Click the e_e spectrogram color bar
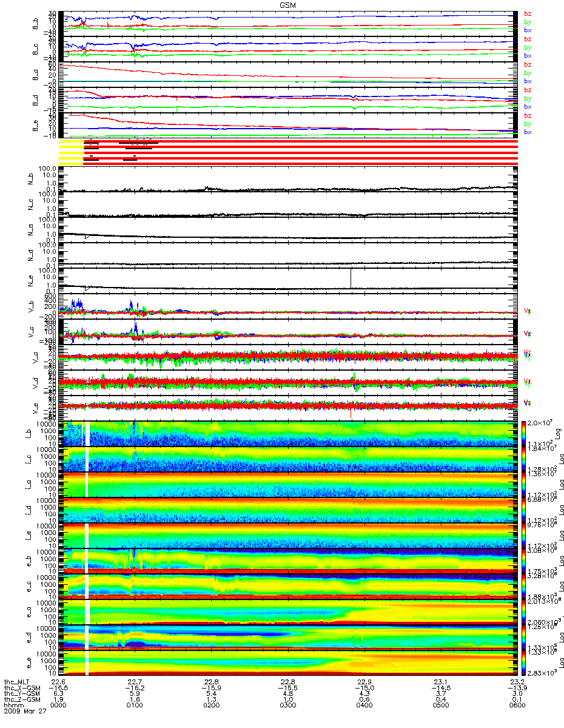Viewport: 564px width, 728px height. point(523,664)
